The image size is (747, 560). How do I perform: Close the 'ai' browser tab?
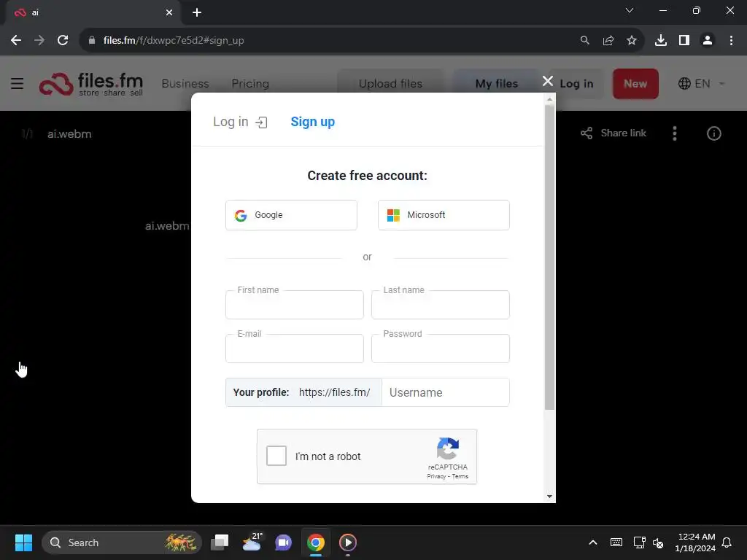pyautogui.click(x=169, y=12)
